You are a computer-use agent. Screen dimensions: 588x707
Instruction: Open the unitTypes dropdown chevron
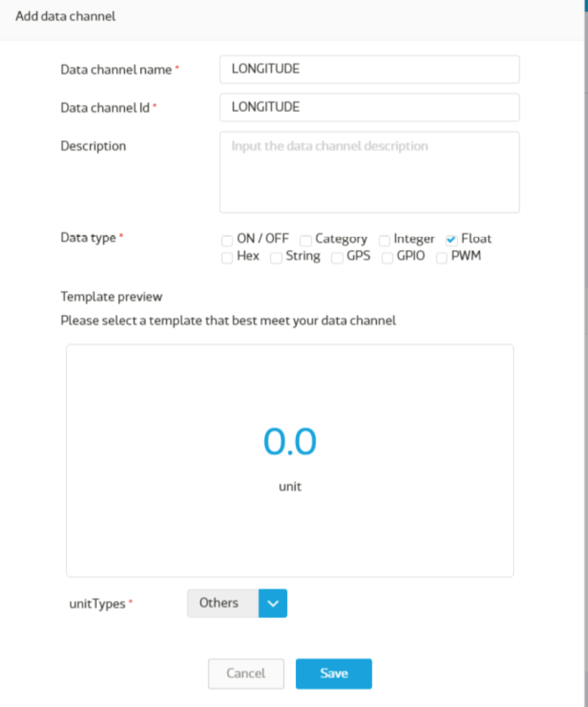click(x=273, y=603)
